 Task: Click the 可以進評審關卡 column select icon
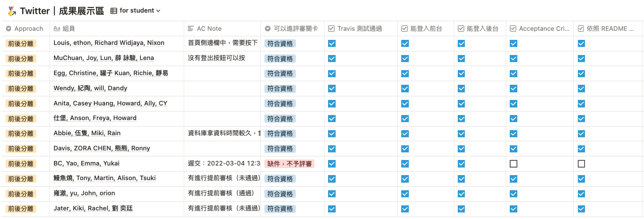click(x=267, y=29)
